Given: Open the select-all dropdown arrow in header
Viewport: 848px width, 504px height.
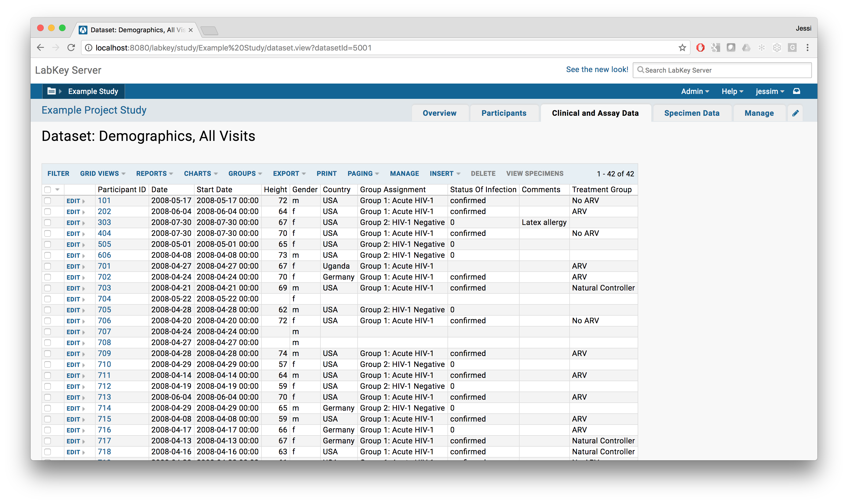Looking at the screenshot, I should click(x=57, y=189).
